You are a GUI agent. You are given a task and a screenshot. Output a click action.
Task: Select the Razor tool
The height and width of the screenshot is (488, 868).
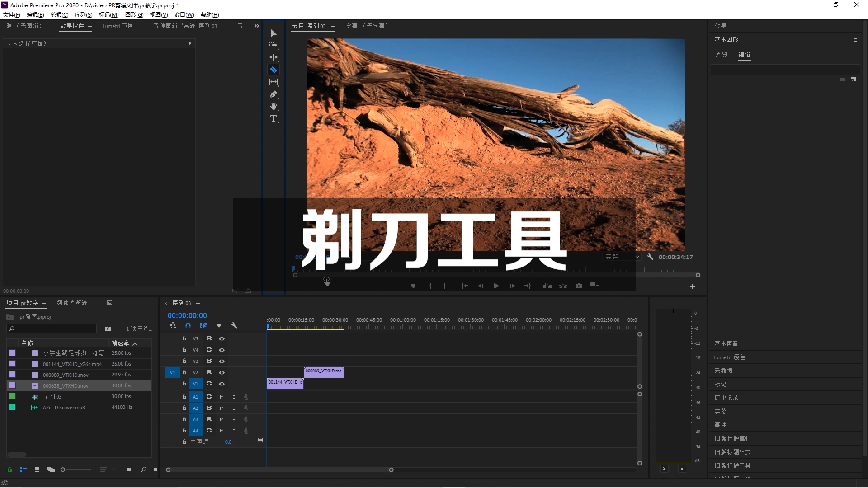(x=274, y=70)
